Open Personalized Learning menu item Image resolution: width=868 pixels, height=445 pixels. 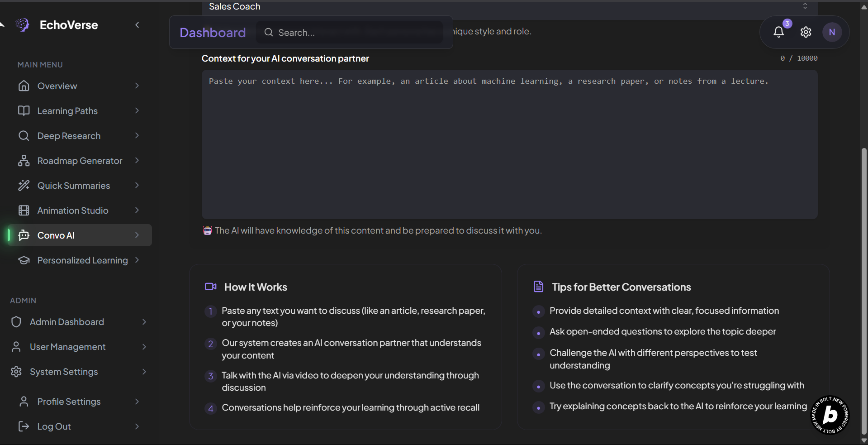click(82, 260)
